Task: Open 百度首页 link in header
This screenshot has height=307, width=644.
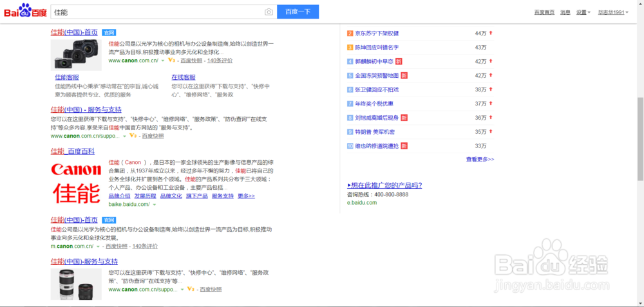Action: tap(544, 12)
